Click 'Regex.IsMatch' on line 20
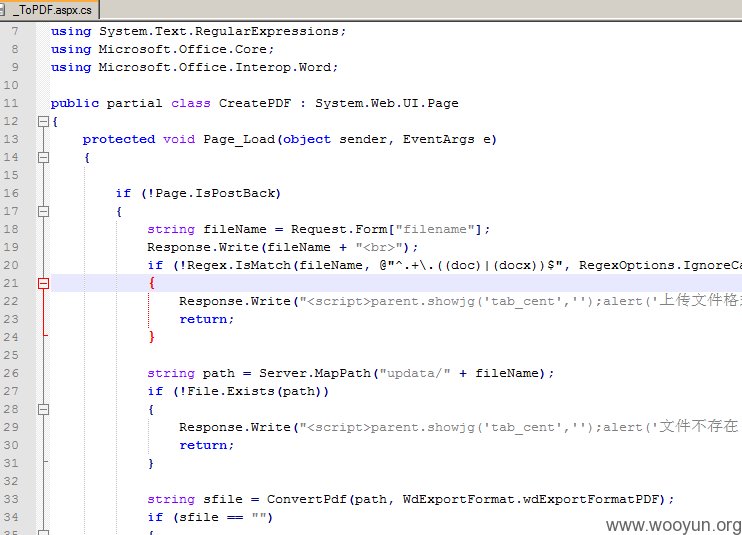The height and width of the screenshot is (535, 742). click(x=238, y=265)
